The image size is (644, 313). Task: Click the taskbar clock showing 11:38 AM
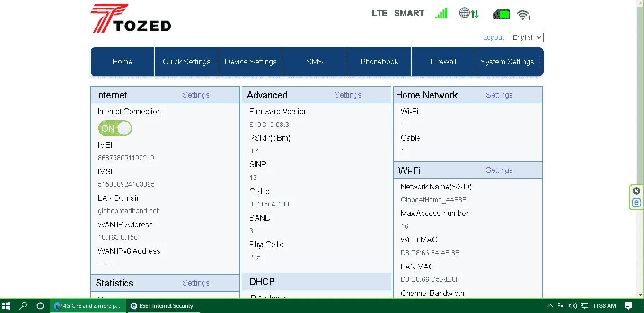604,306
